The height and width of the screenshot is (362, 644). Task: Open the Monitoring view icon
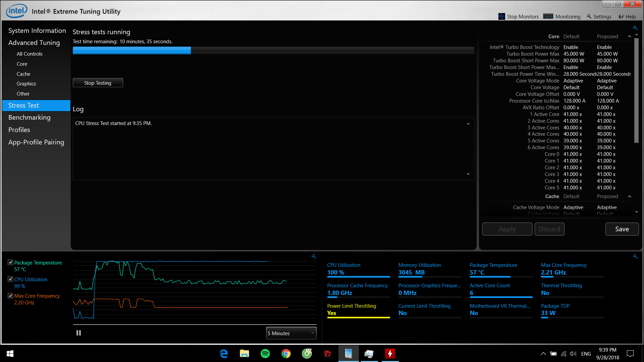[548, 16]
